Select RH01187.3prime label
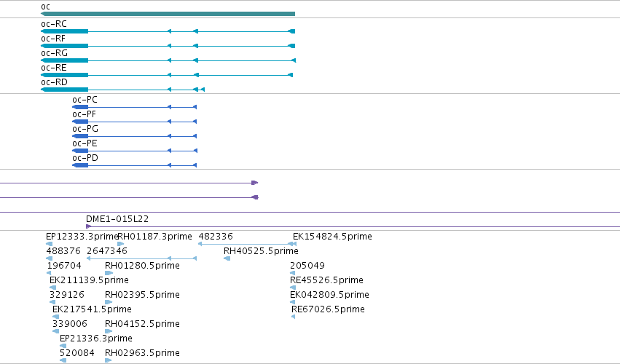The height and width of the screenshot is (364, 620). 155,237
